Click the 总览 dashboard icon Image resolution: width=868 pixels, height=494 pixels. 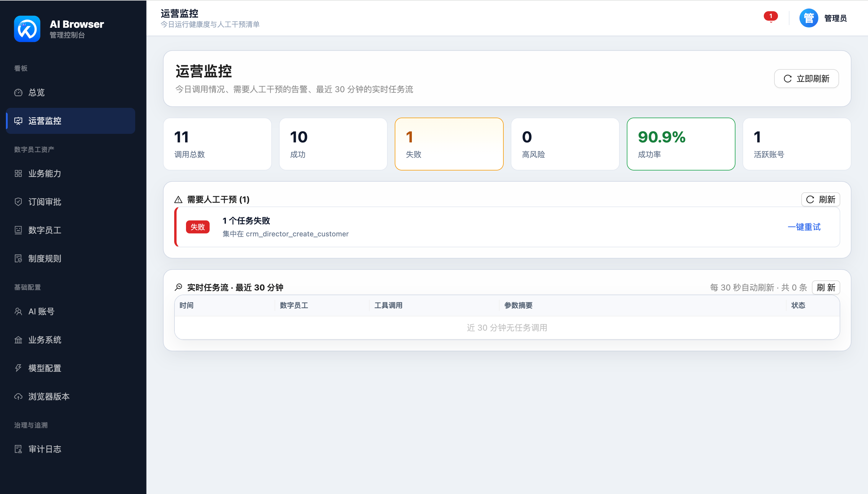pos(18,92)
